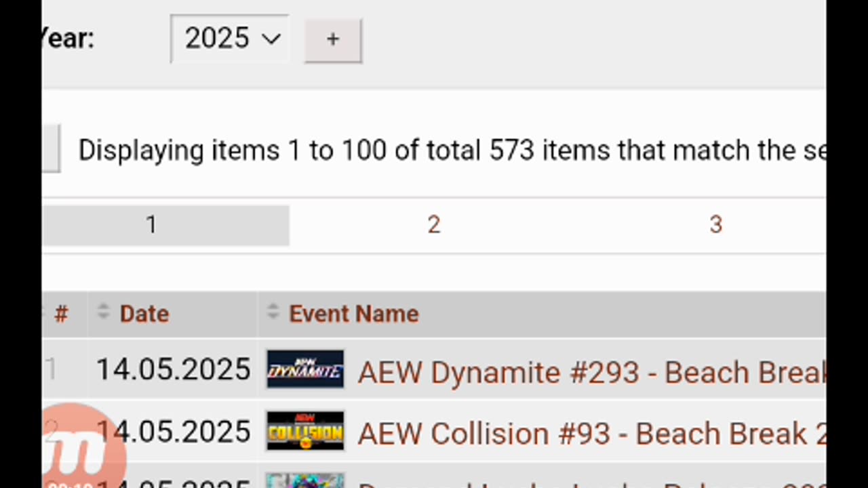Click the sort arrows beside Date
Image resolution: width=868 pixels, height=488 pixels.
(103, 312)
